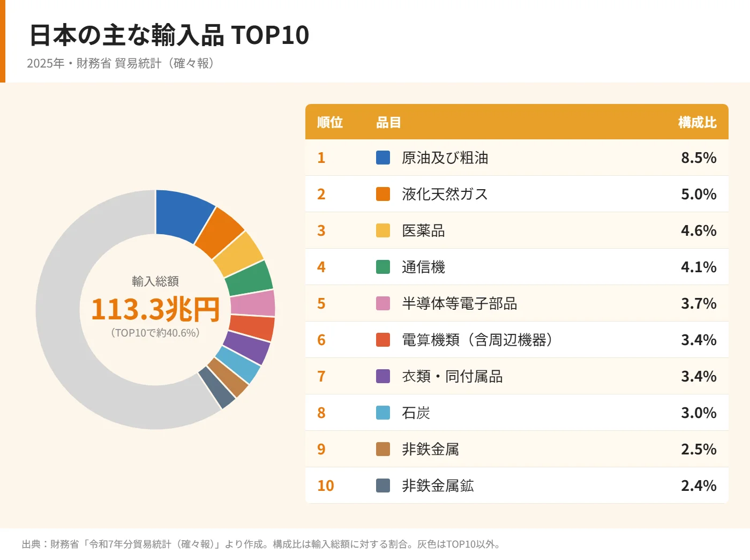Click the 通信機 item name

[x=424, y=267]
